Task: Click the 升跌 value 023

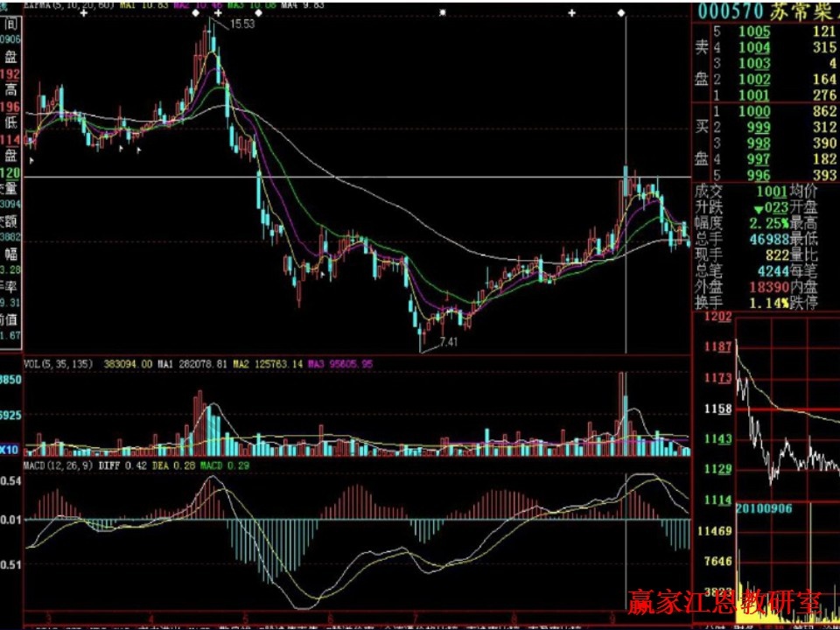Action: click(772, 206)
